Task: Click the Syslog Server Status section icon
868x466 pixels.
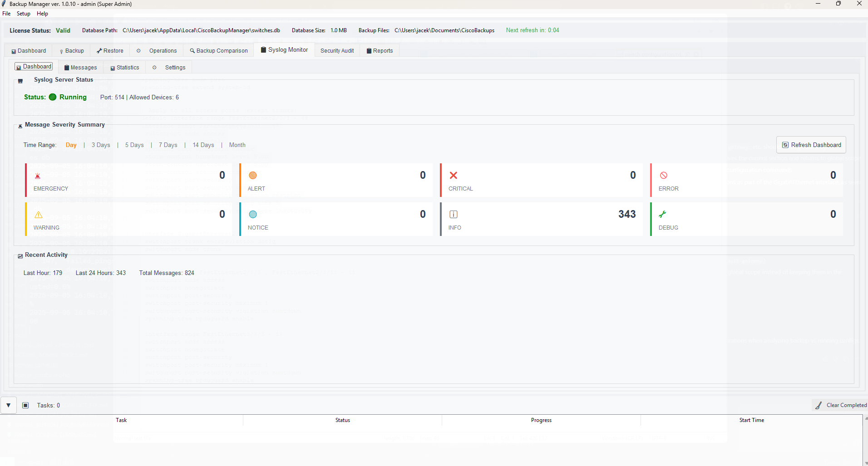Action: (20, 81)
